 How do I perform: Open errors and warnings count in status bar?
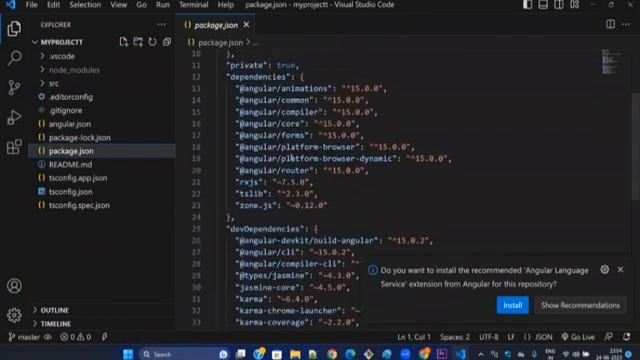(x=76, y=337)
